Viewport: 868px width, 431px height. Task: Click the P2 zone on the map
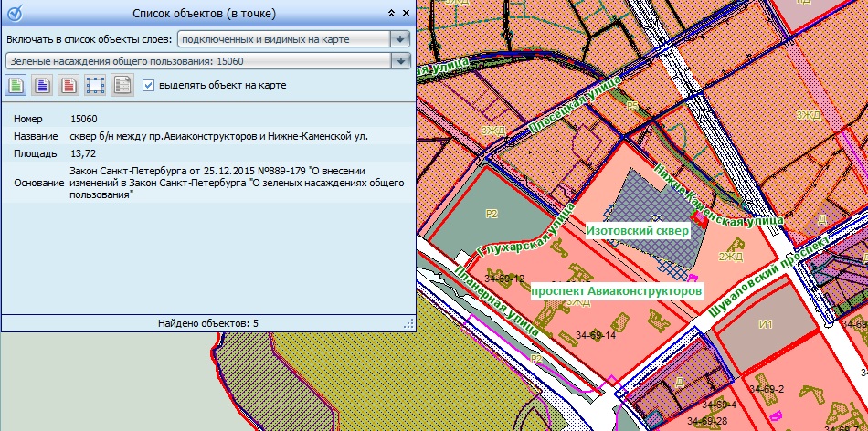click(492, 214)
